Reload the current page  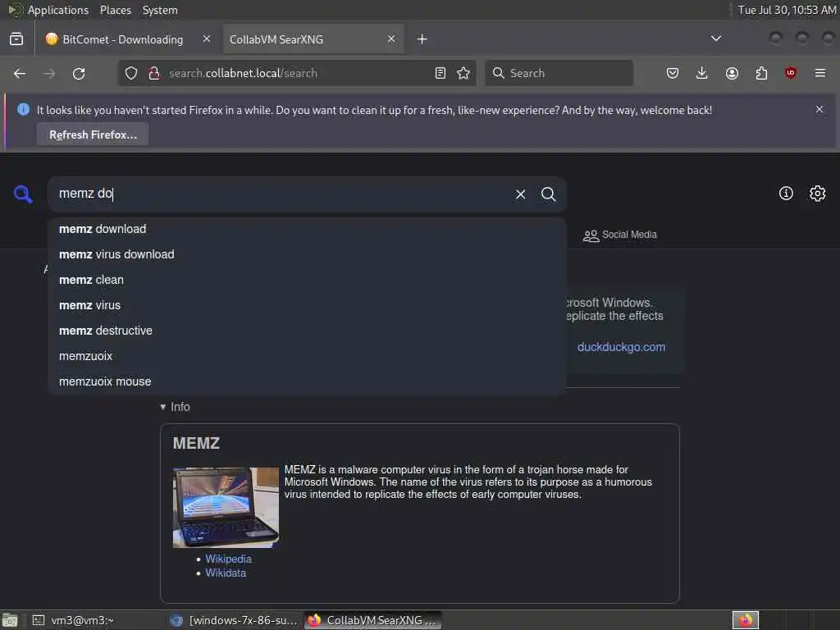pos(79,73)
